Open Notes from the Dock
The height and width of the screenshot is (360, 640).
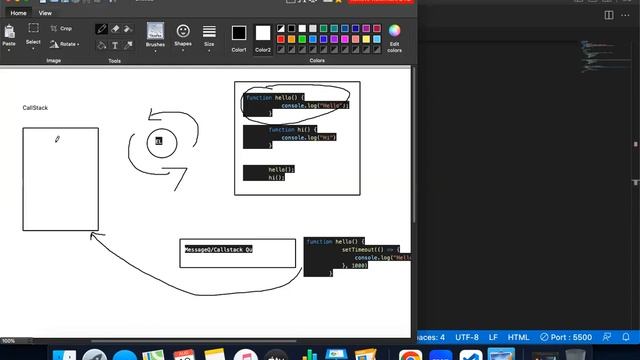coord(215,354)
